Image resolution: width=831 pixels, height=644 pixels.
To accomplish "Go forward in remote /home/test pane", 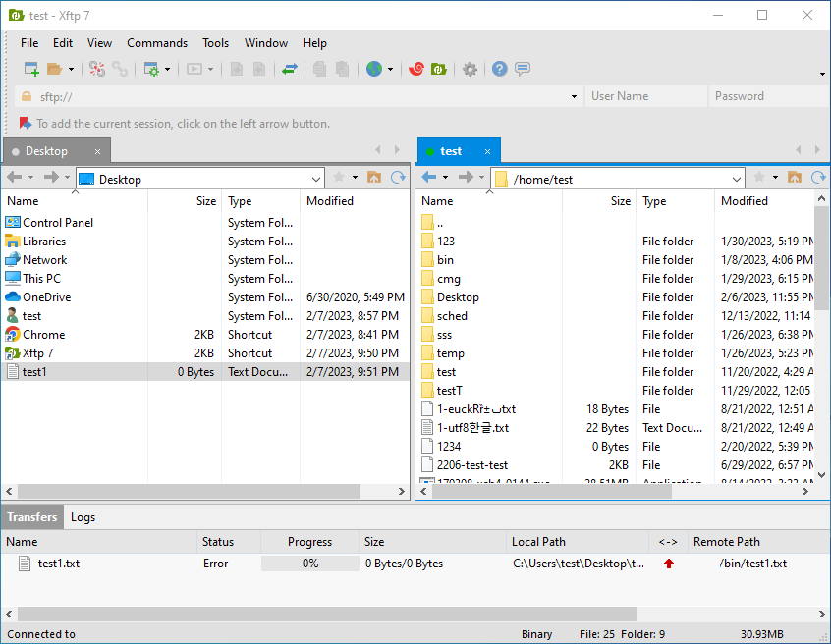I will (x=466, y=177).
